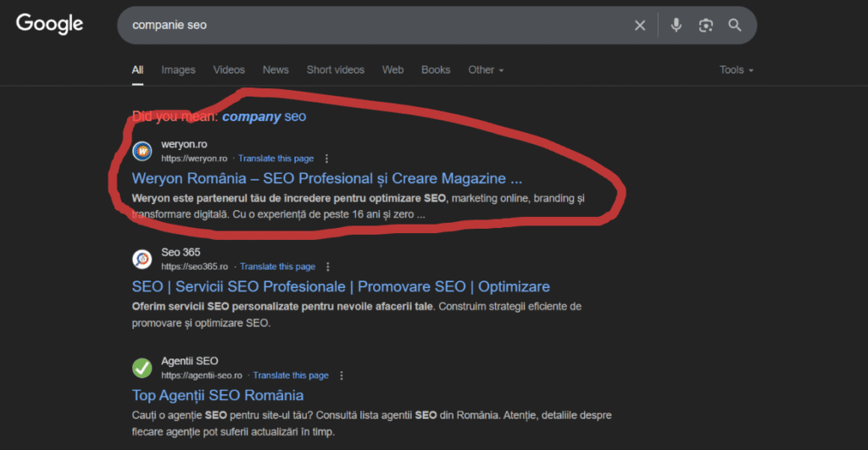Click the magnifying glass search button
868x450 pixels.
coord(735,25)
